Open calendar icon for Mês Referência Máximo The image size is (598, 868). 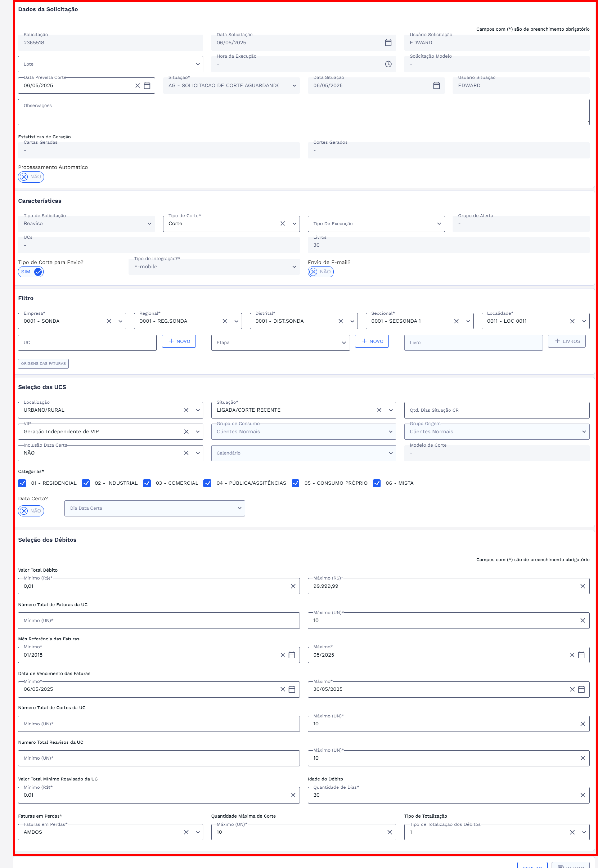[581, 655]
